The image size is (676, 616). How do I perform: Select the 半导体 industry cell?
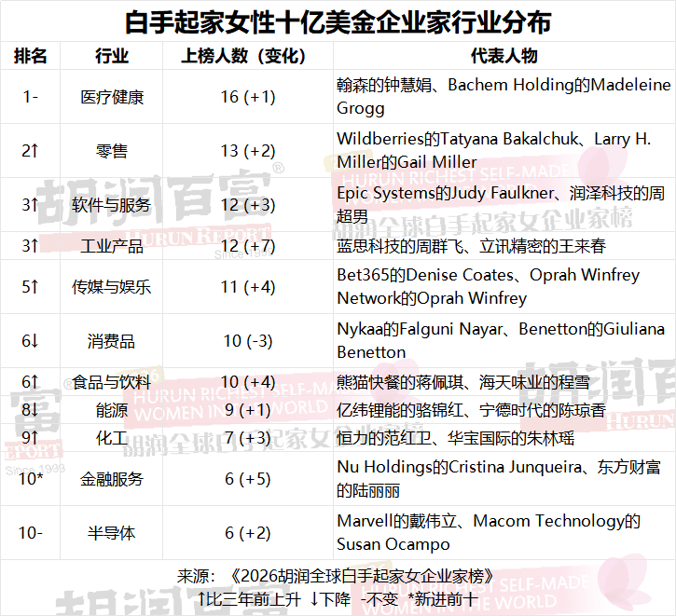coord(112,533)
